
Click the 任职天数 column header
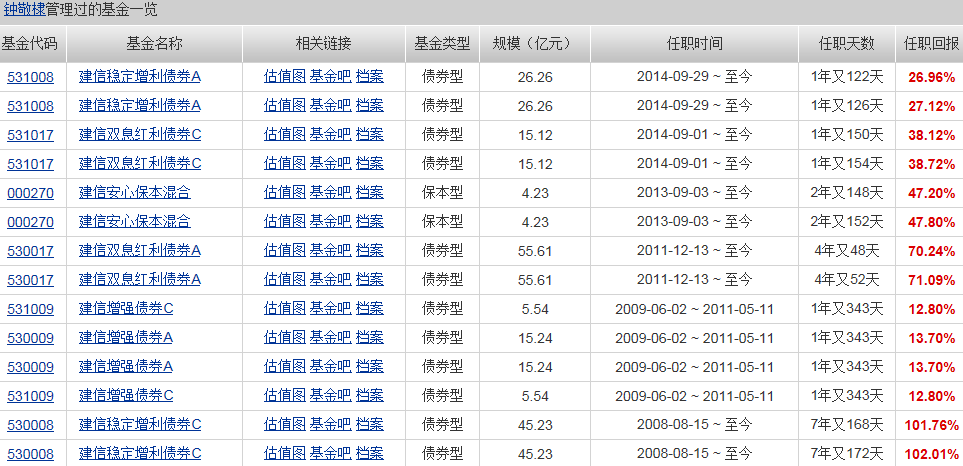pyautogui.click(x=847, y=44)
